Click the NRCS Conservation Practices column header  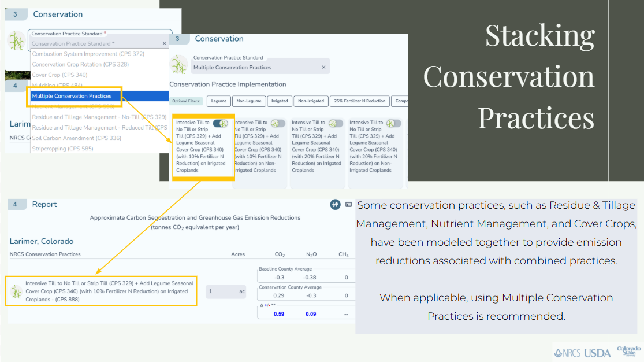click(45, 254)
